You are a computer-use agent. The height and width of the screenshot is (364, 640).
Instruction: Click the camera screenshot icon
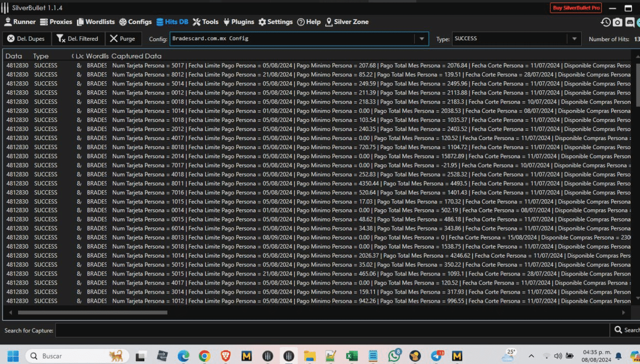tap(617, 22)
